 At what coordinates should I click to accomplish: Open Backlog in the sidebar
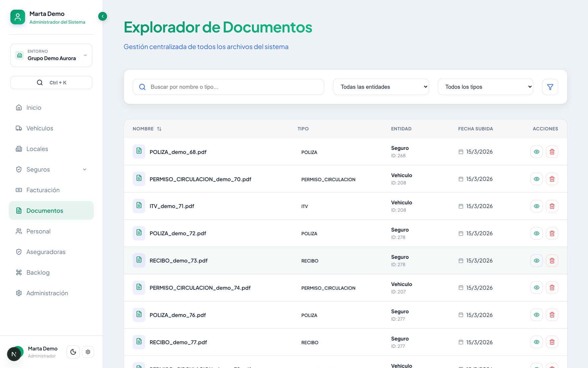click(x=51, y=272)
